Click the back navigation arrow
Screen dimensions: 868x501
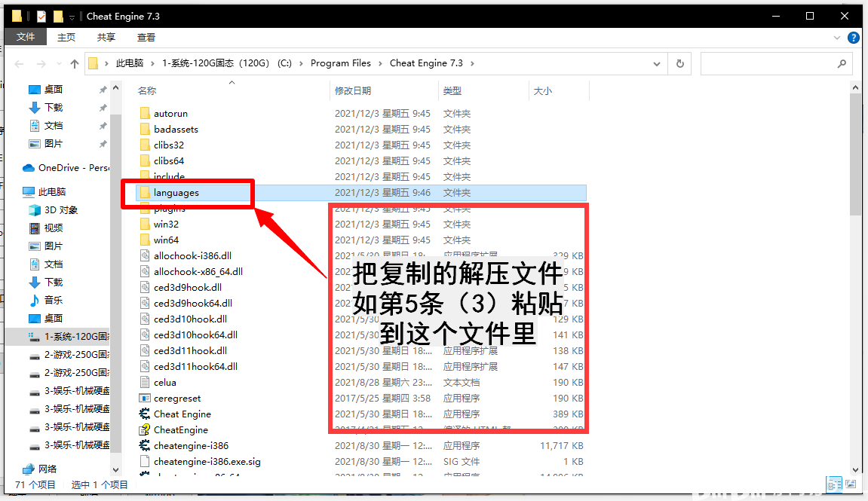19,63
